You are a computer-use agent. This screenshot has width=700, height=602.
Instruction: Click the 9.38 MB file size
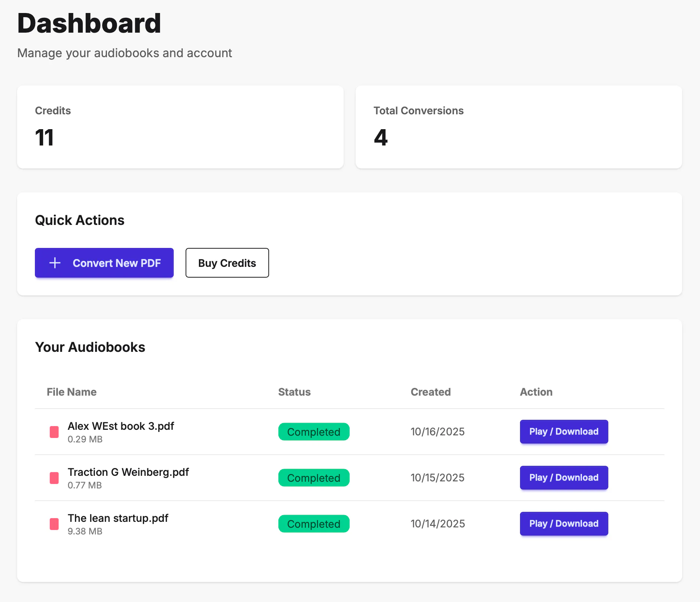click(85, 531)
